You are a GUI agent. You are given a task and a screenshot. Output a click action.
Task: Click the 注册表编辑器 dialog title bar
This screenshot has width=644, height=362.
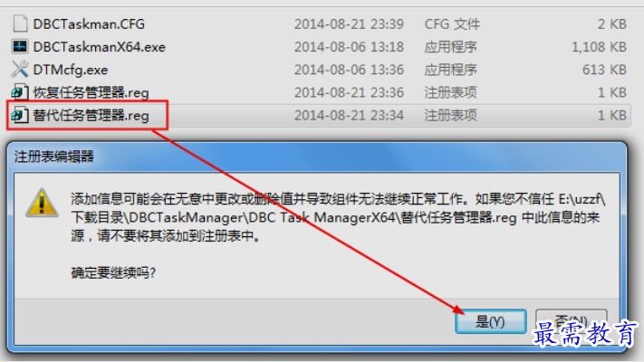[x=316, y=157]
